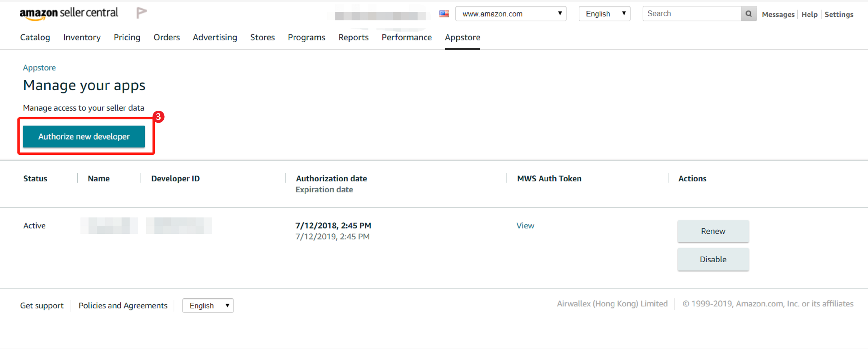Click the Disable button
Screen dimensions: 868x349
point(713,259)
